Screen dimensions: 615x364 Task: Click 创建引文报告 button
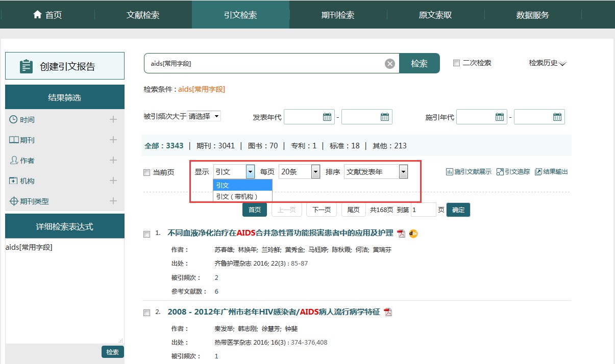pos(65,66)
